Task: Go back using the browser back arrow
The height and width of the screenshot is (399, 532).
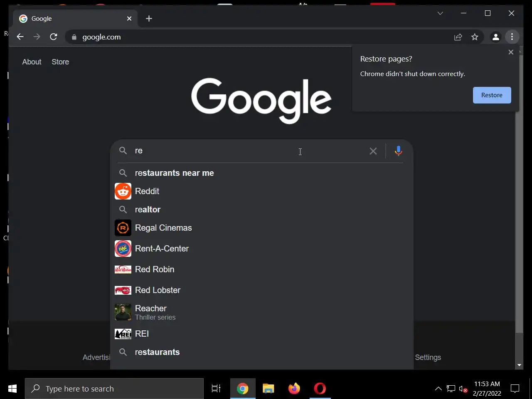Action: [x=20, y=37]
